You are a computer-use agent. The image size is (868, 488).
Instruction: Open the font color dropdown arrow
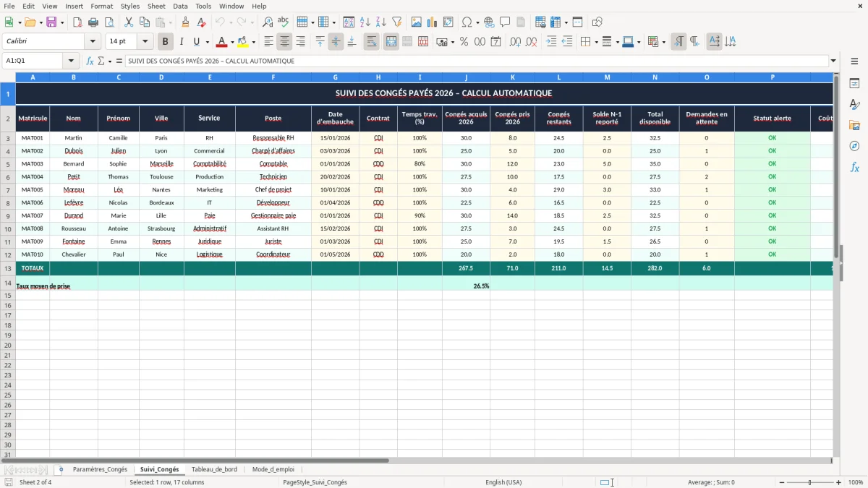coord(232,42)
